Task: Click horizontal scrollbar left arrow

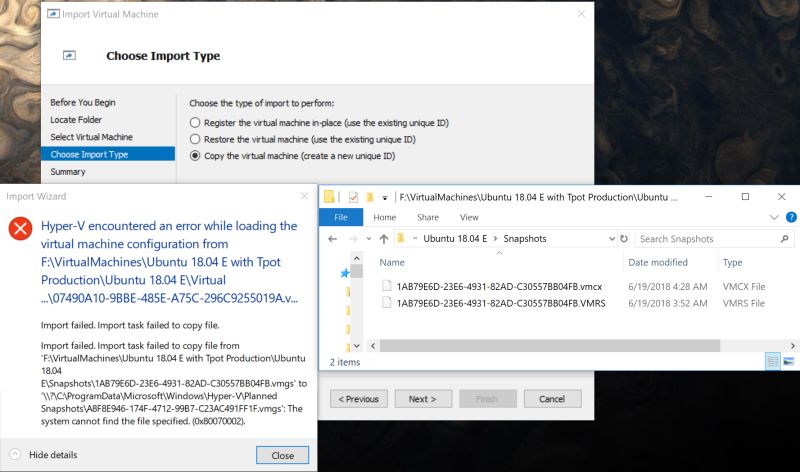Action: pos(373,345)
